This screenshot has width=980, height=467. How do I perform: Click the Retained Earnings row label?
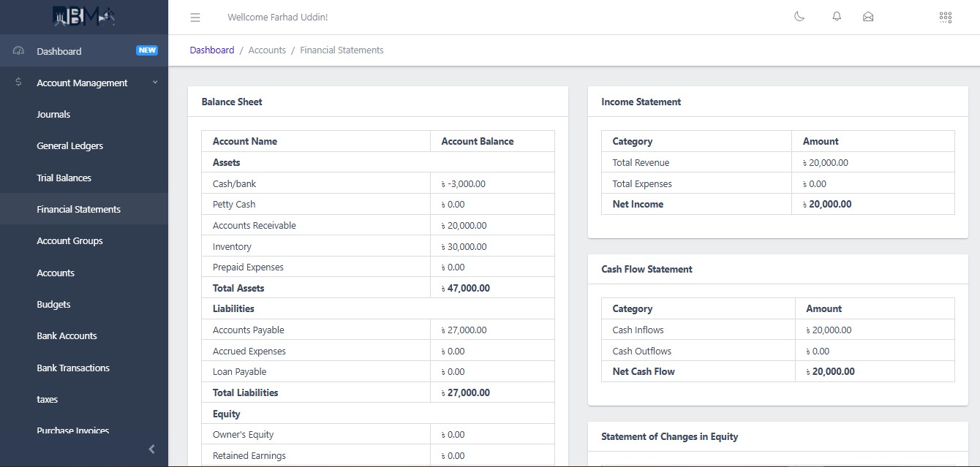pyautogui.click(x=249, y=455)
